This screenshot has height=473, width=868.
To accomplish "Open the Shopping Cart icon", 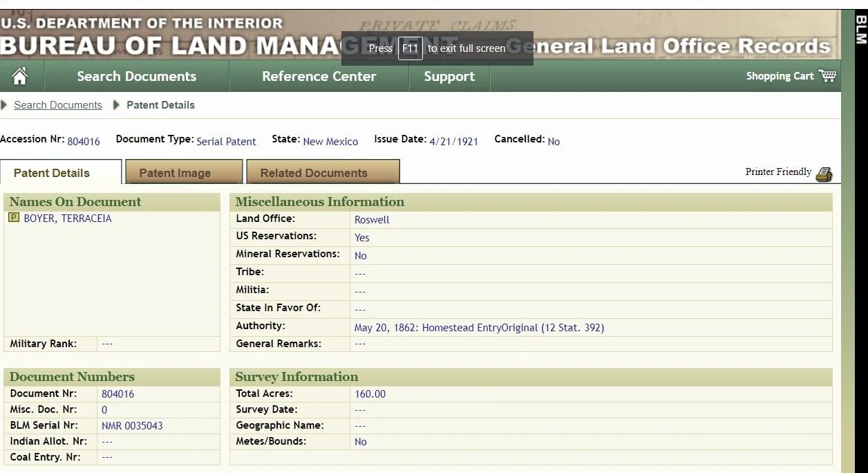I will coord(827,75).
